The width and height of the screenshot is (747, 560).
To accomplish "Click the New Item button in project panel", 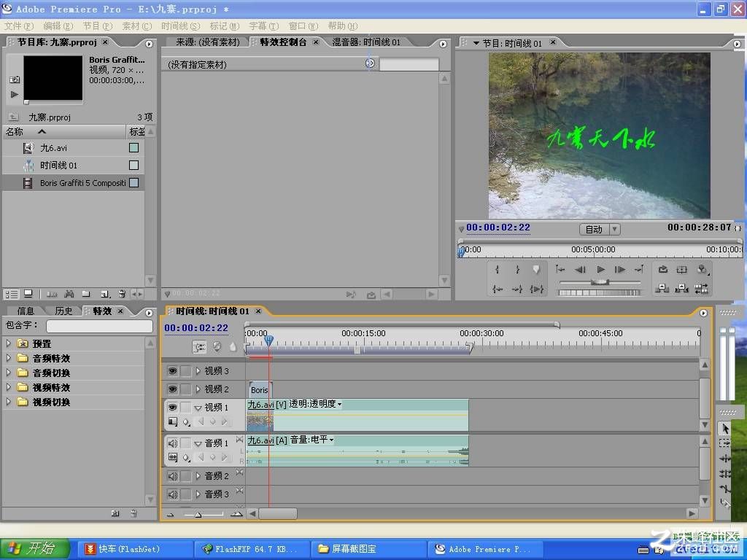I will click(105, 294).
